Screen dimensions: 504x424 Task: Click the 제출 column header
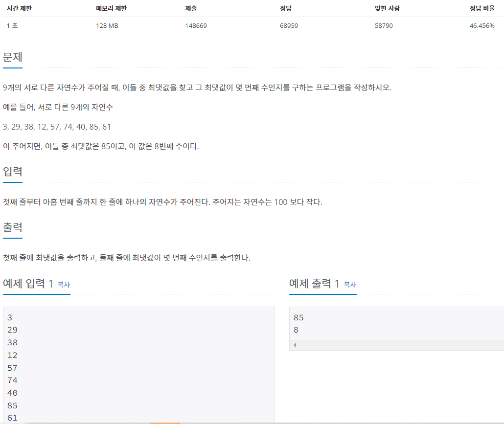click(x=191, y=9)
